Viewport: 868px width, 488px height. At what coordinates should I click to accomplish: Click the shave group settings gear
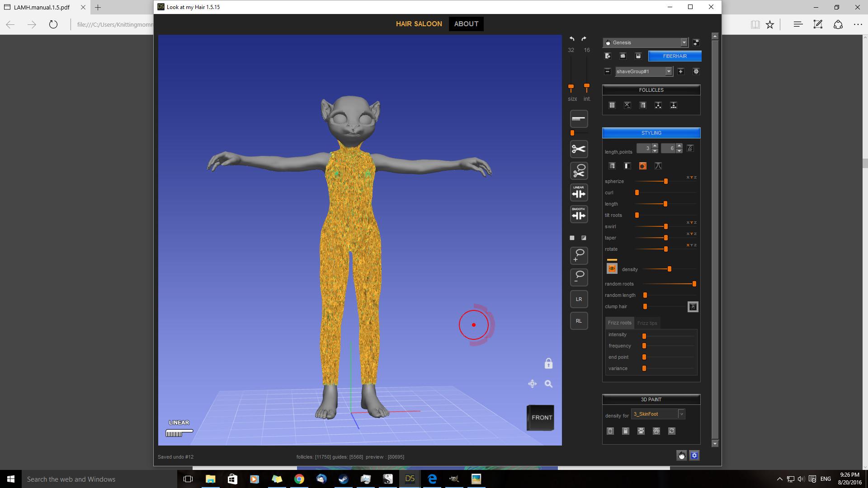pos(696,71)
